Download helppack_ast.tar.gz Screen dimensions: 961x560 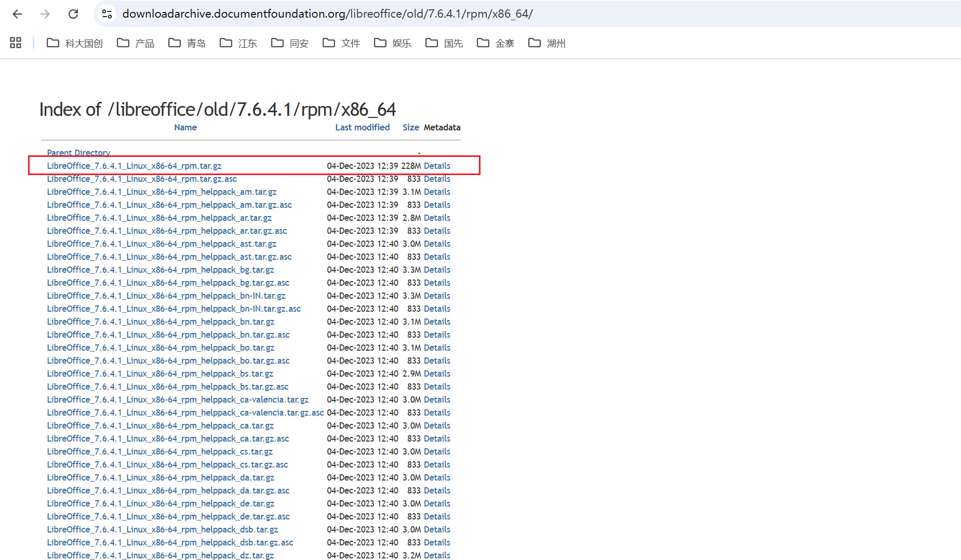point(162,244)
